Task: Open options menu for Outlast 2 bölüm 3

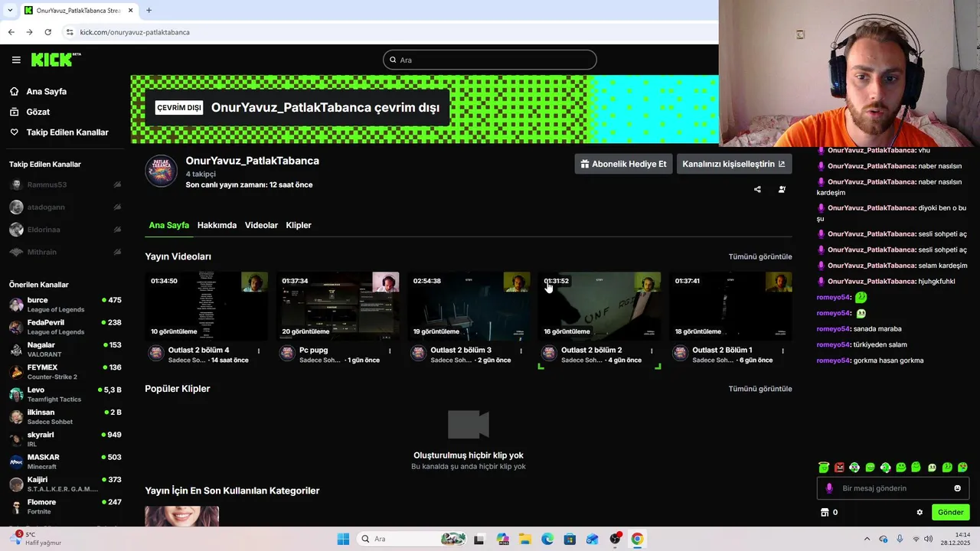Action: 521,350
